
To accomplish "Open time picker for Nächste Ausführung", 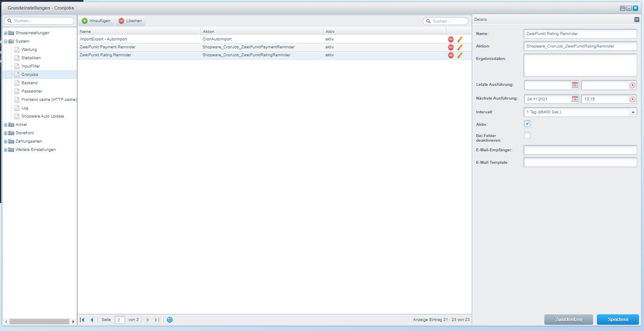I will pyautogui.click(x=633, y=99).
